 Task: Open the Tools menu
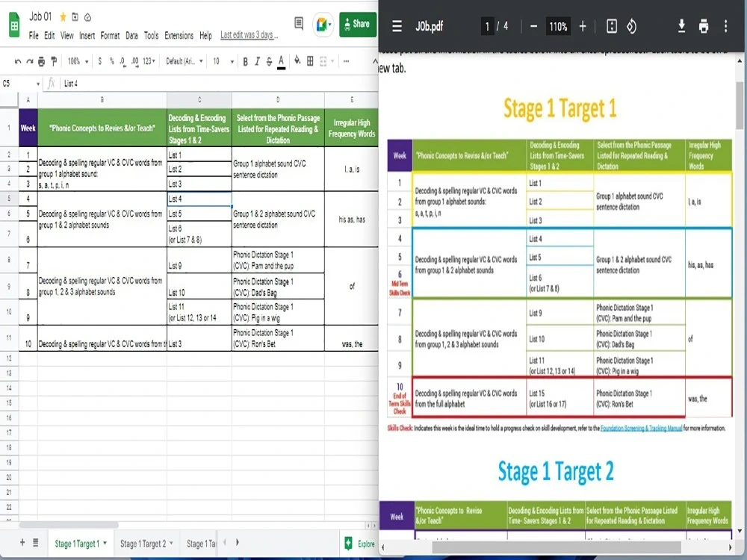click(x=151, y=35)
